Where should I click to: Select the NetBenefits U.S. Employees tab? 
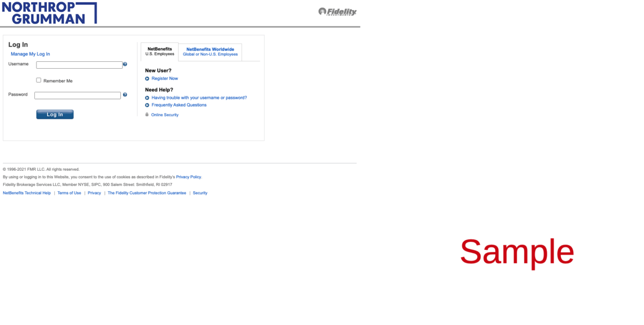pos(160,52)
